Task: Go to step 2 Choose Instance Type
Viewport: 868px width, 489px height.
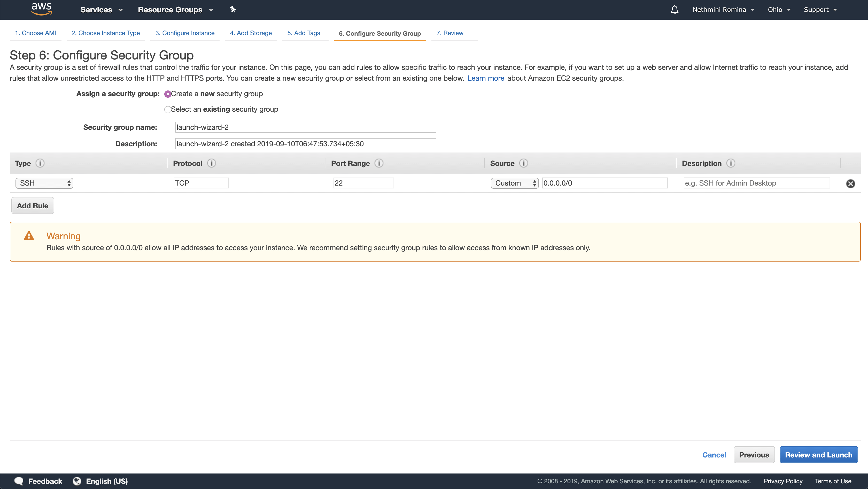Action: pos(105,33)
